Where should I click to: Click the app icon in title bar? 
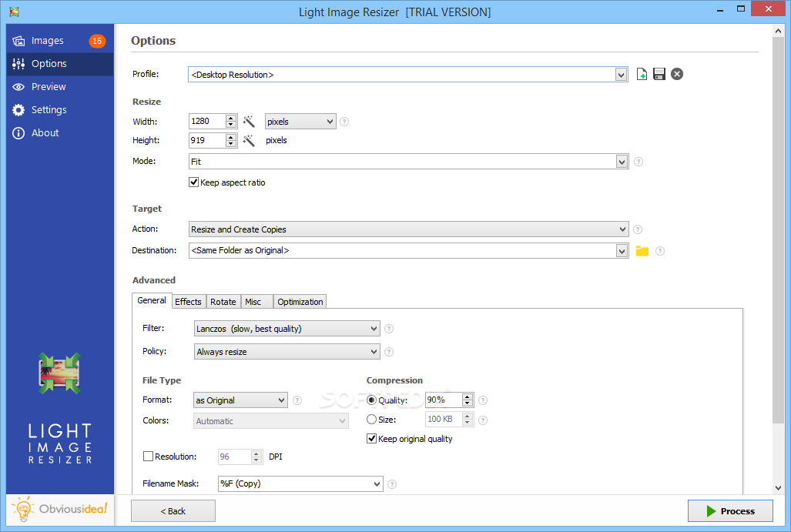point(14,12)
